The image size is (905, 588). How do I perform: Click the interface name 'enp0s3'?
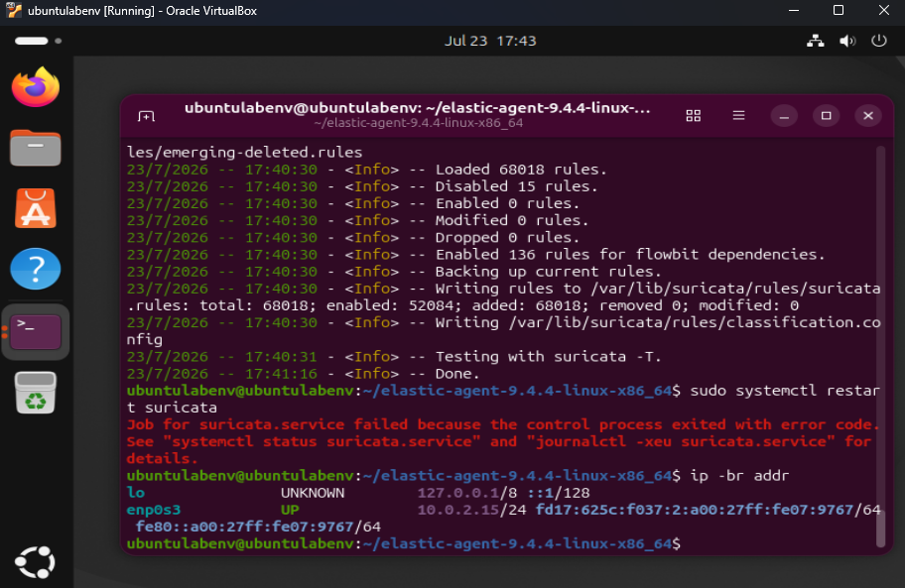point(154,511)
